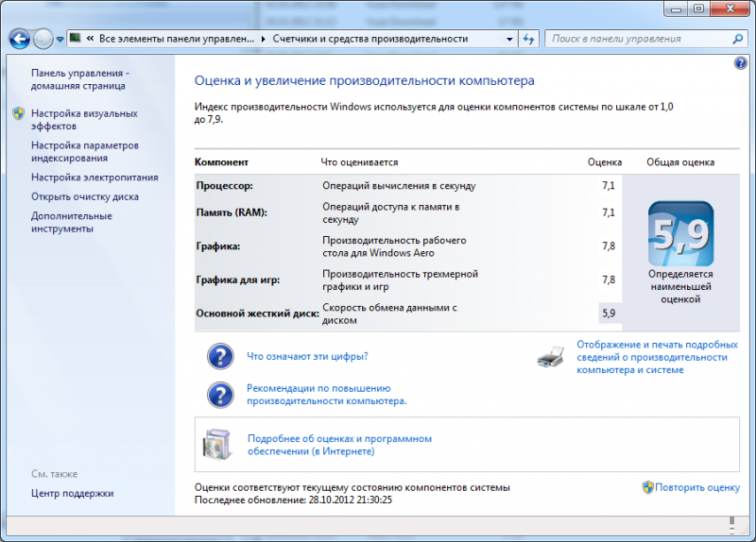Image resolution: width=756 pixels, height=542 pixels.
Task: Select 'Счетчики и средства производительности' breadcrumb
Action: (370, 39)
